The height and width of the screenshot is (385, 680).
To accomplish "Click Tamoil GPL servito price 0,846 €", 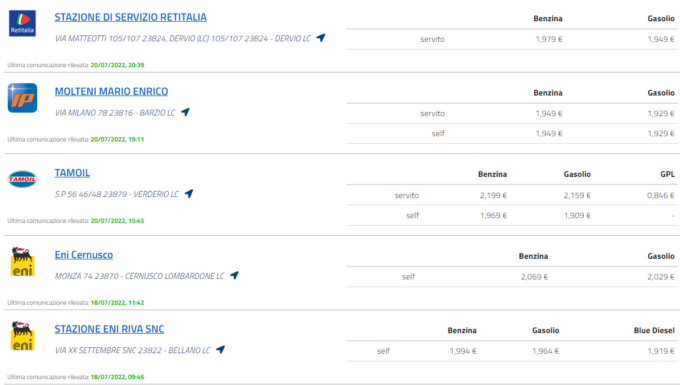I will [660, 196].
